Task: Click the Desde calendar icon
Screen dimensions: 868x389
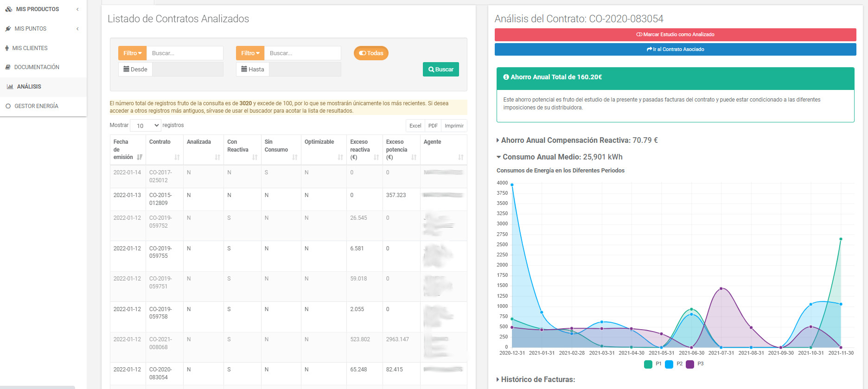Action: point(126,69)
